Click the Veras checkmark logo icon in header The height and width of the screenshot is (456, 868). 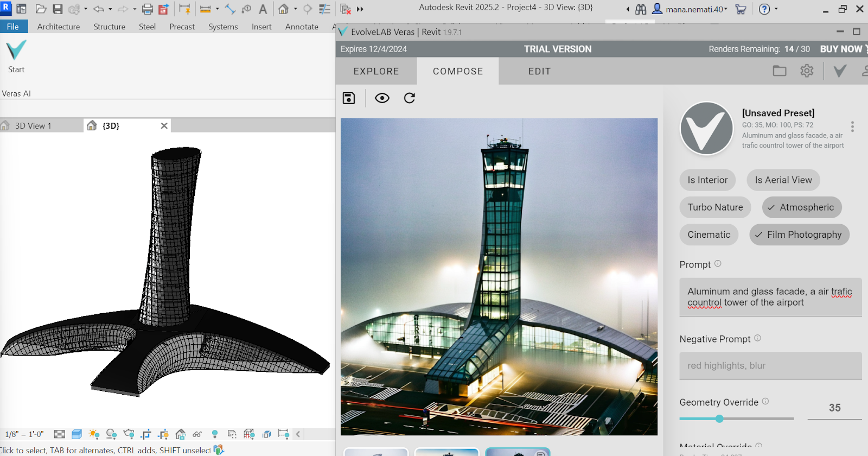point(840,71)
